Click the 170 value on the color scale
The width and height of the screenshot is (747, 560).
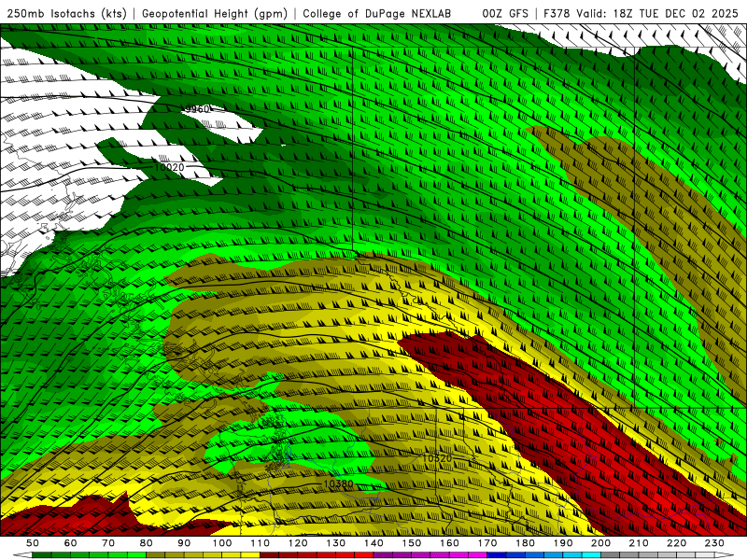487,543
